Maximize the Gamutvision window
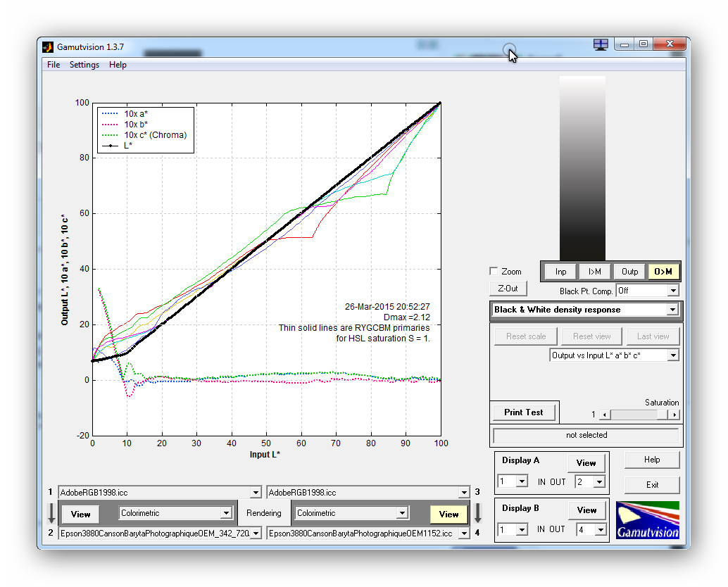The image size is (728, 587). coord(644,44)
